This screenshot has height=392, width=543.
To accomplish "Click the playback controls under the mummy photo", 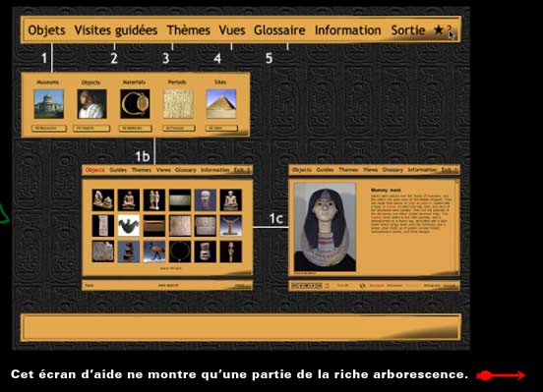I will click(307, 286).
